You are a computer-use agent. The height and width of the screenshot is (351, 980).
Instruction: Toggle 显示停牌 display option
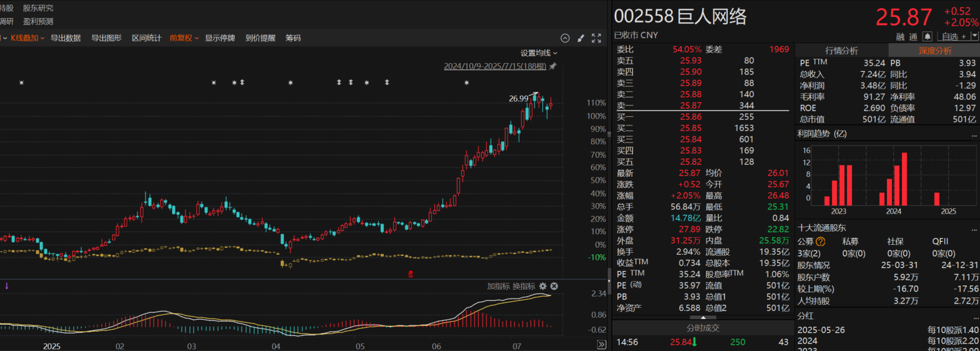220,38
